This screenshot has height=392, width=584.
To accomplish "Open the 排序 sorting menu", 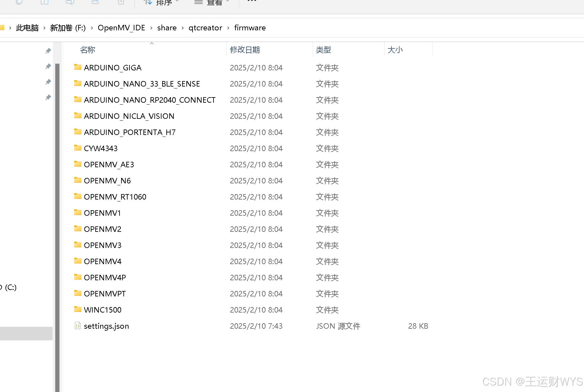I will pyautogui.click(x=163, y=3).
